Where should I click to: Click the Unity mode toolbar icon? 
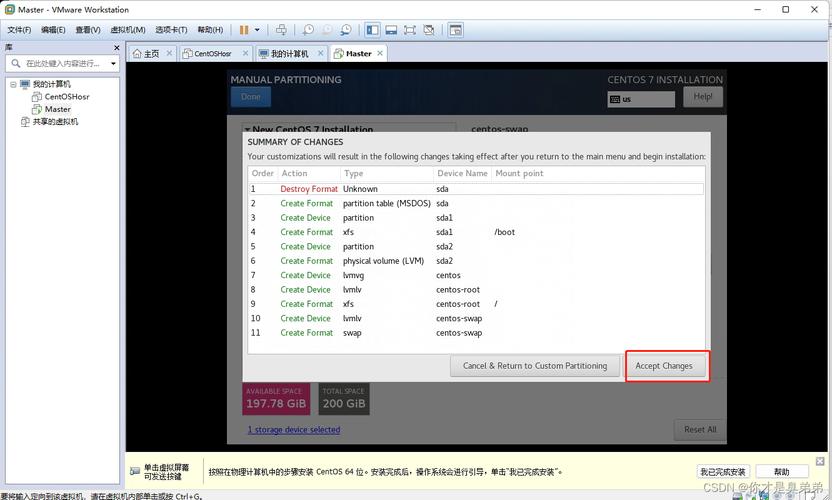429,30
